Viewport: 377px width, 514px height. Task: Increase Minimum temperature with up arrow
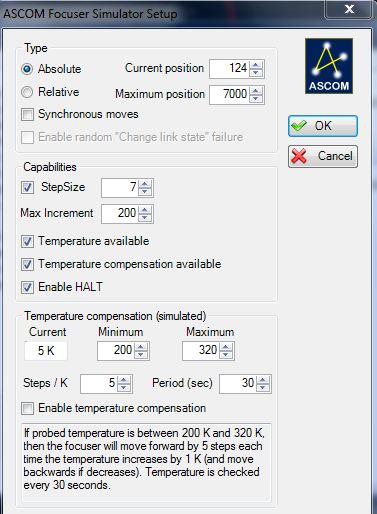coord(141,347)
